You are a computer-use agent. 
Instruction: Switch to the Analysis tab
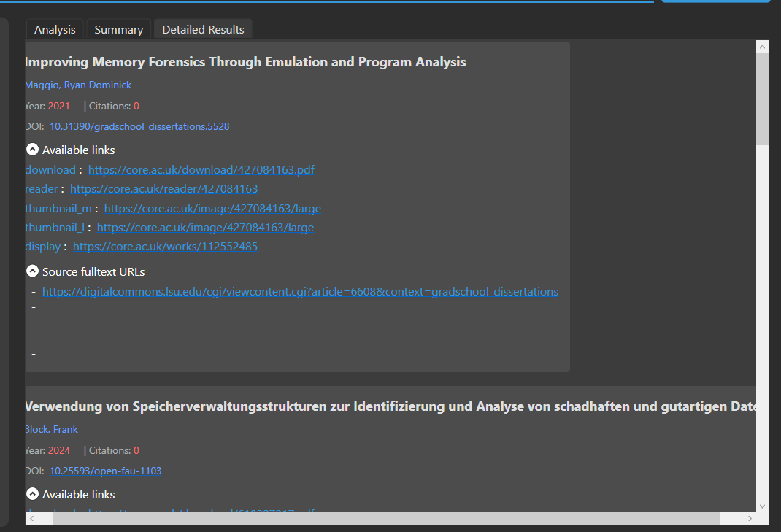pos(55,29)
